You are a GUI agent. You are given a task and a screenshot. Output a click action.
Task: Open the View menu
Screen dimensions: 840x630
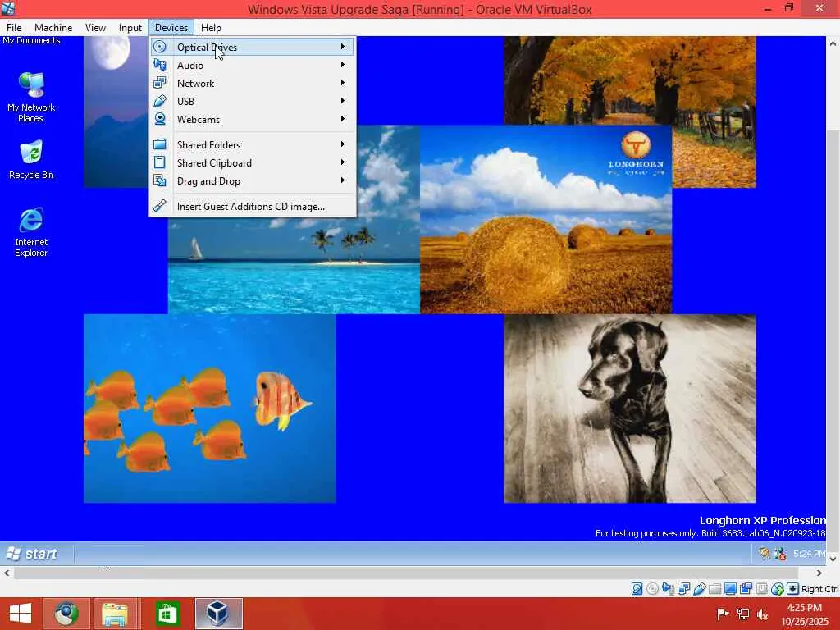(95, 27)
